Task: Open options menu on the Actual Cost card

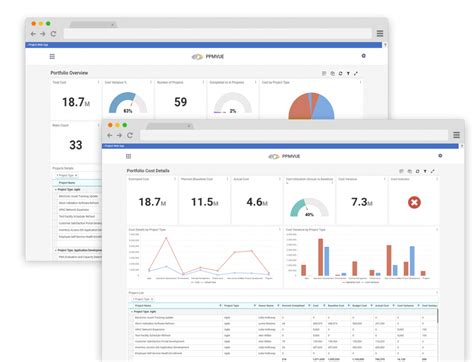Action: (279, 179)
